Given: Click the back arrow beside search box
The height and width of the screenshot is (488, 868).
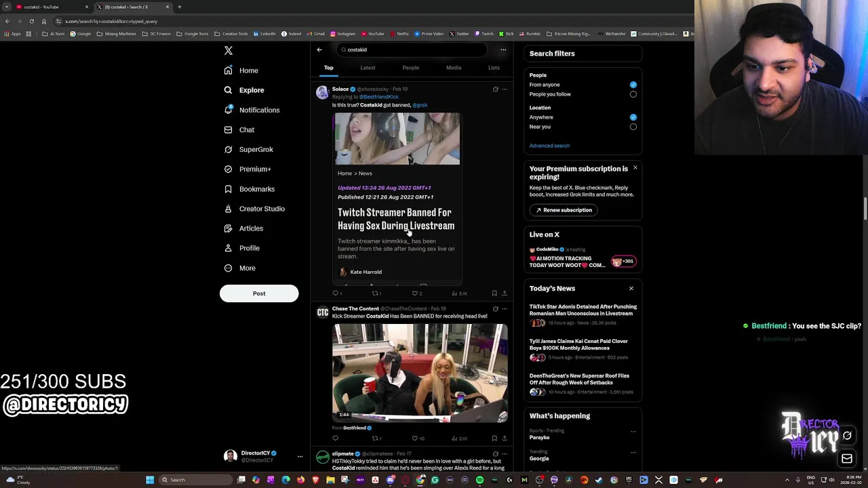Looking at the screenshot, I should pos(319,49).
